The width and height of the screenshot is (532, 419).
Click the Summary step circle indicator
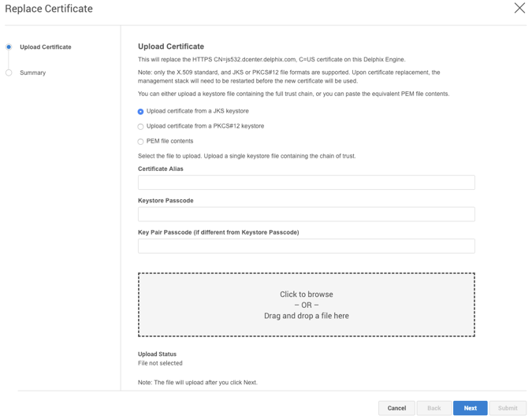coord(9,72)
